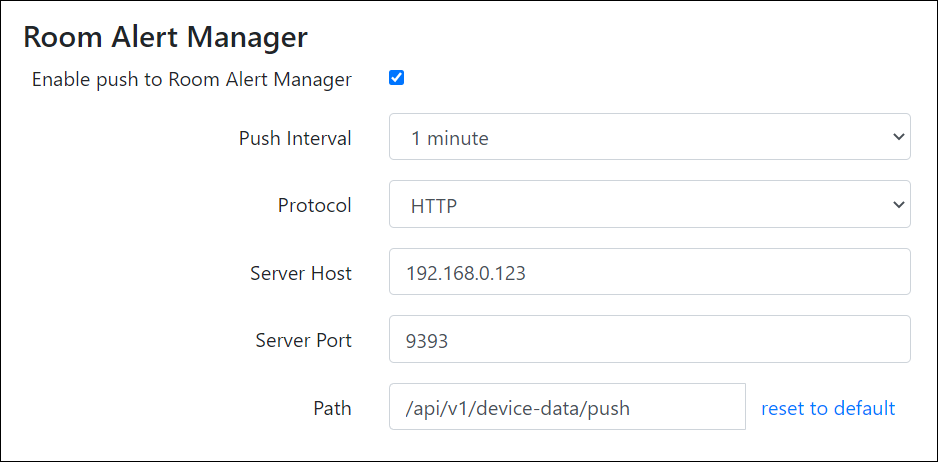Click the Path label text
Screen dimensions: 938x462
click(x=332, y=408)
